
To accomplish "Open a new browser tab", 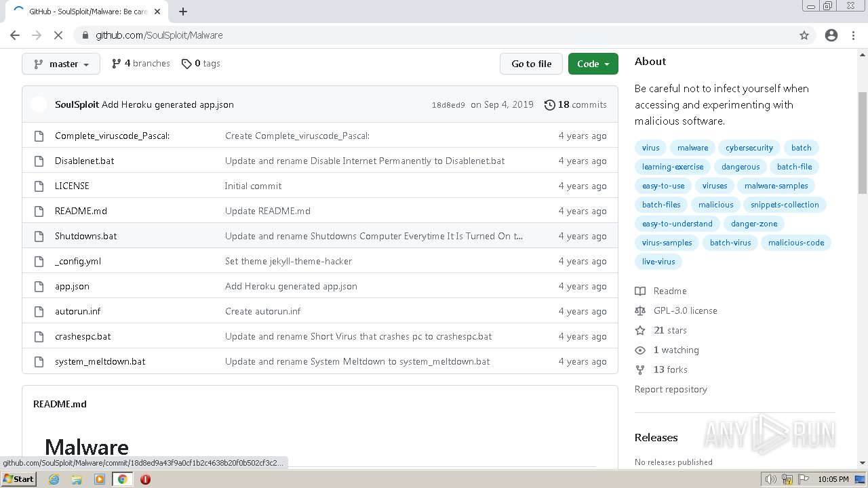I will [x=183, y=12].
